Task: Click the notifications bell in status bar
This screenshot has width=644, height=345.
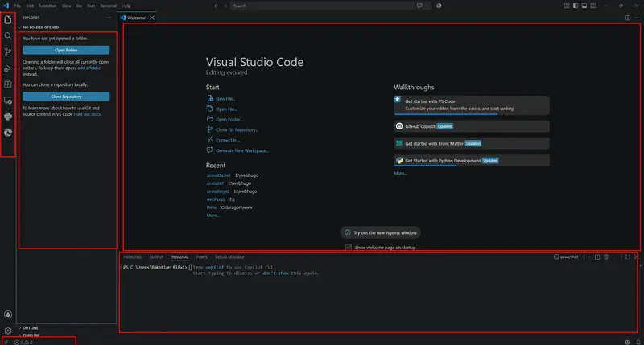Action: pyautogui.click(x=638, y=342)
